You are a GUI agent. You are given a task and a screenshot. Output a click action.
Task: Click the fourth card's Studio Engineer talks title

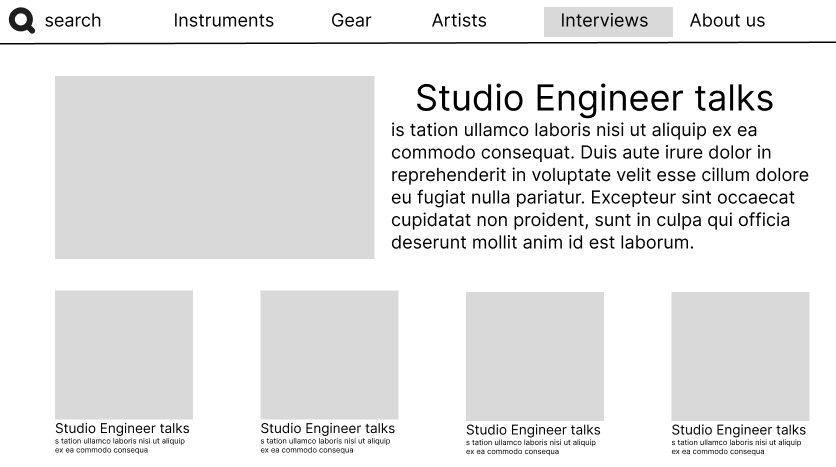pos(739,430)
